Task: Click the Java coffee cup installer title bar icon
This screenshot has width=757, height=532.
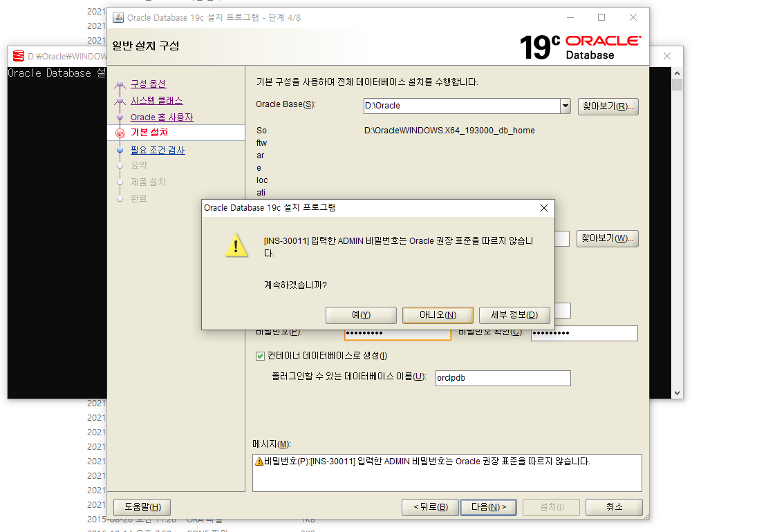Action: point(118,17)
